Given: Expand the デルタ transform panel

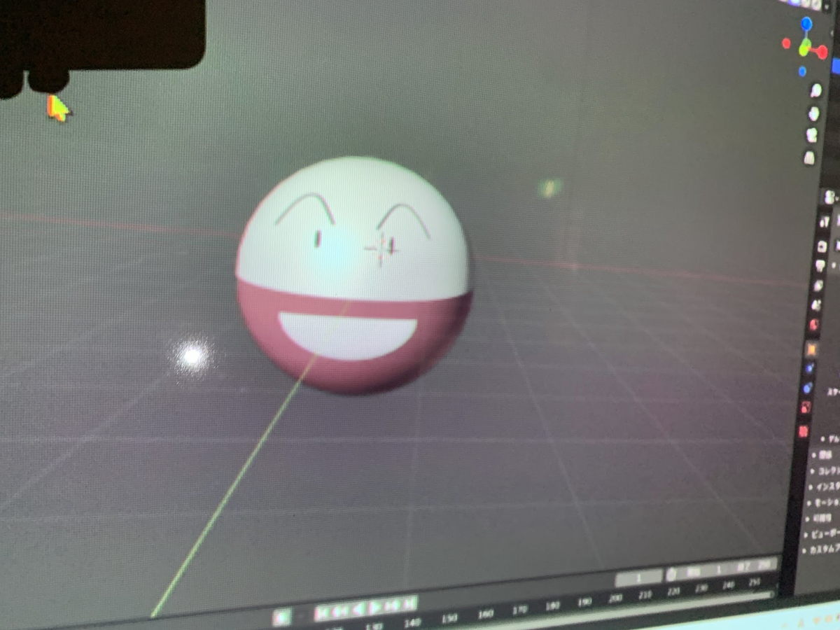Looking at the screenshot, I should [831, 439].
